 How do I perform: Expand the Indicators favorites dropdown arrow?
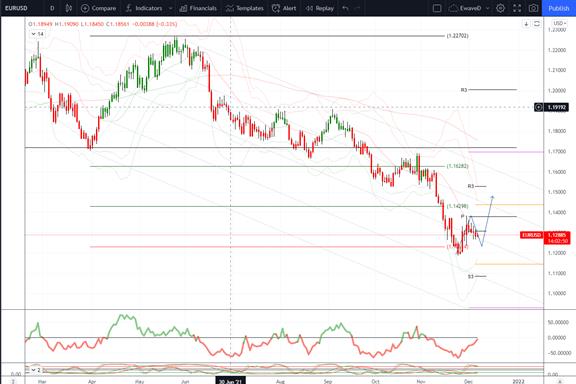coord(170,8)
